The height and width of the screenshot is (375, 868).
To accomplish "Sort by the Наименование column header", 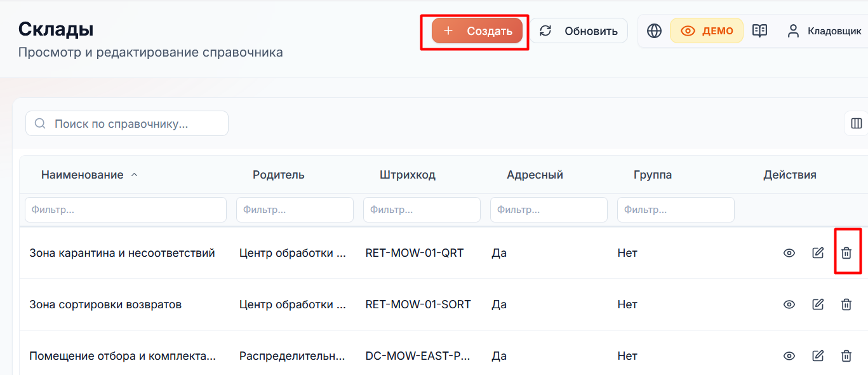I will click(83, 175).
